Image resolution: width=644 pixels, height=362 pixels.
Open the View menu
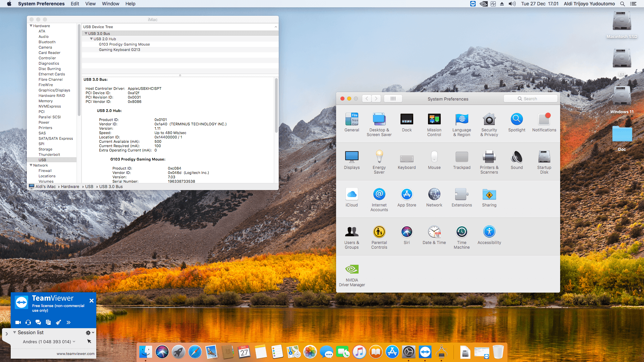click(91, 4)
